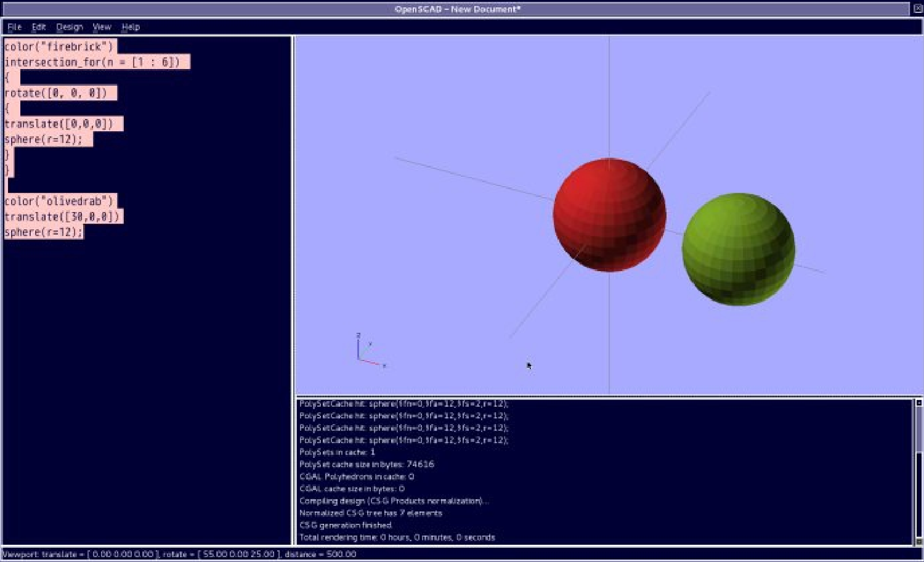
Task: Click the red firebrick sphere in viewport
Action: pyautogui.click(x=609, y=214)
